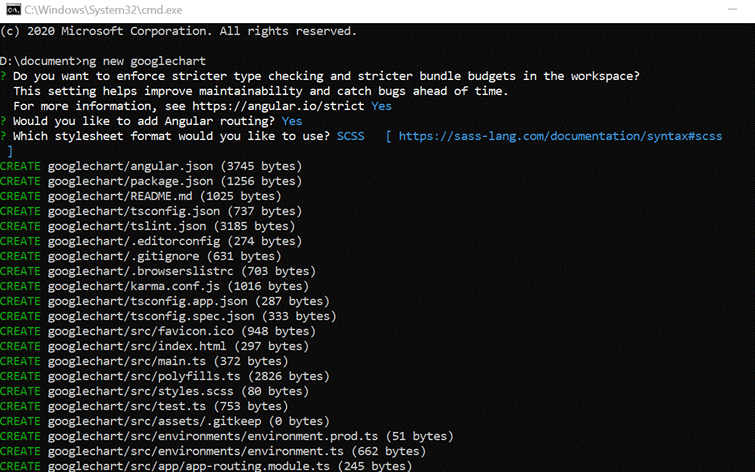Screen dimensions: 755x472
Task: Click the Yes answer after Angular routing
Action: point(292,121)
